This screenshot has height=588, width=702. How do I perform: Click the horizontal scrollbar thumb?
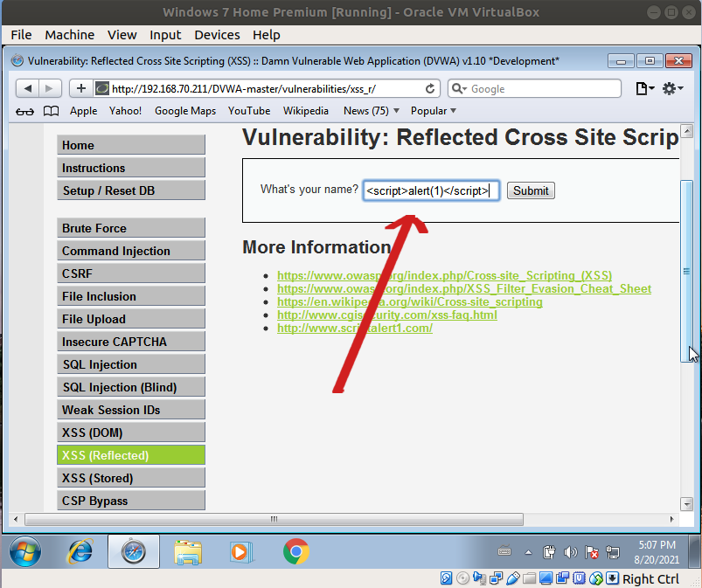(x=274, y=520)
